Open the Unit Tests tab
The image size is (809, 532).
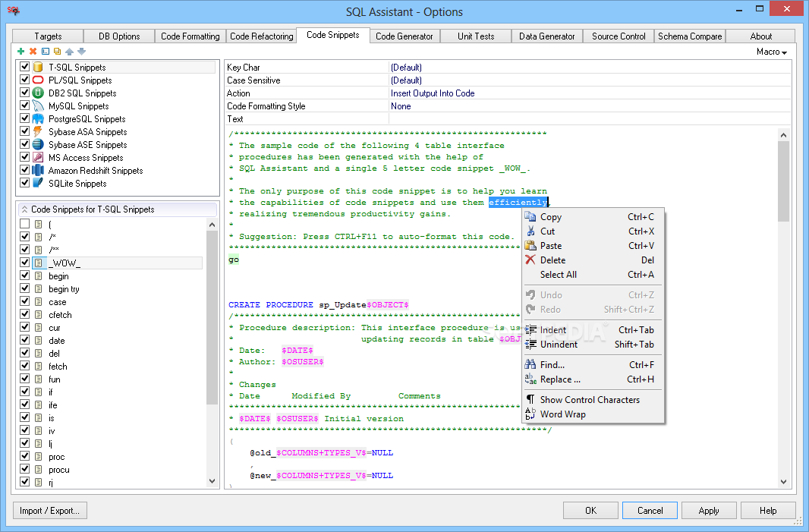pyautogui.click(x=476, y=36)
